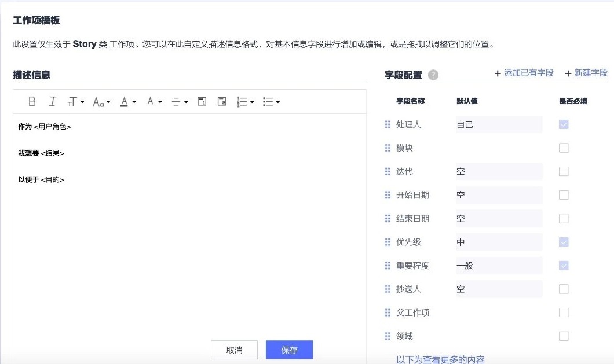Enable the required checkbox for 模块
The height and width of the screenshot is (364, 614).
click(563, 148)
